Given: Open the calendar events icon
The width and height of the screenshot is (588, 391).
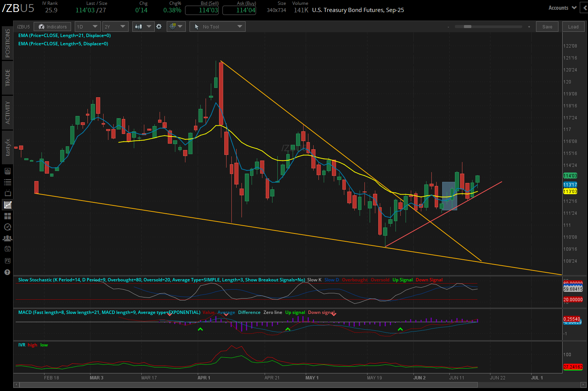Looking at the screenshot, I should (x=7, y=249).
